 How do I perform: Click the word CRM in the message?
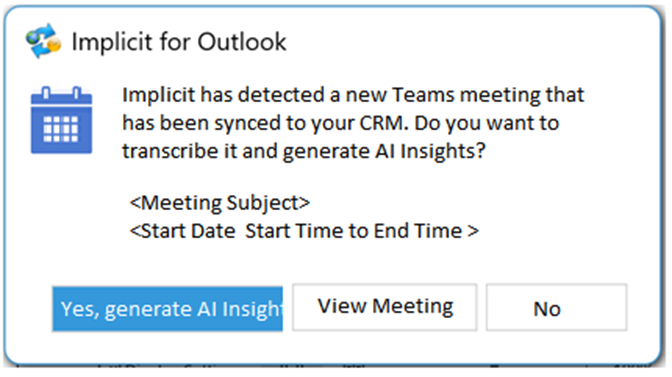(x=381, y=123)
